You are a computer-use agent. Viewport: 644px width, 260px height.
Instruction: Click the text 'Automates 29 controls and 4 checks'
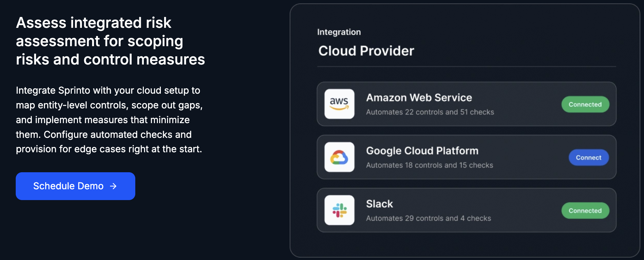pos(428,218)
